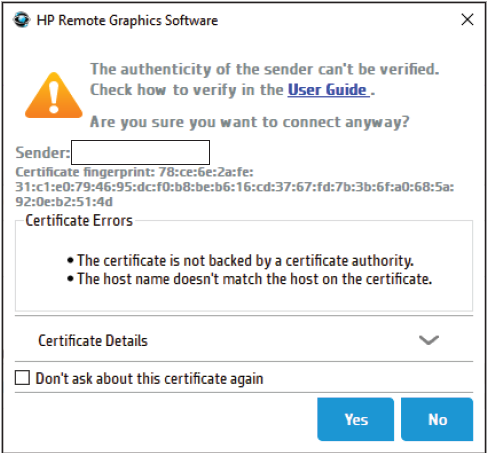The image size is (487, 453).
Task: Click the fingerprint's last line ending in 51:4d
Action: pos(64,202)
